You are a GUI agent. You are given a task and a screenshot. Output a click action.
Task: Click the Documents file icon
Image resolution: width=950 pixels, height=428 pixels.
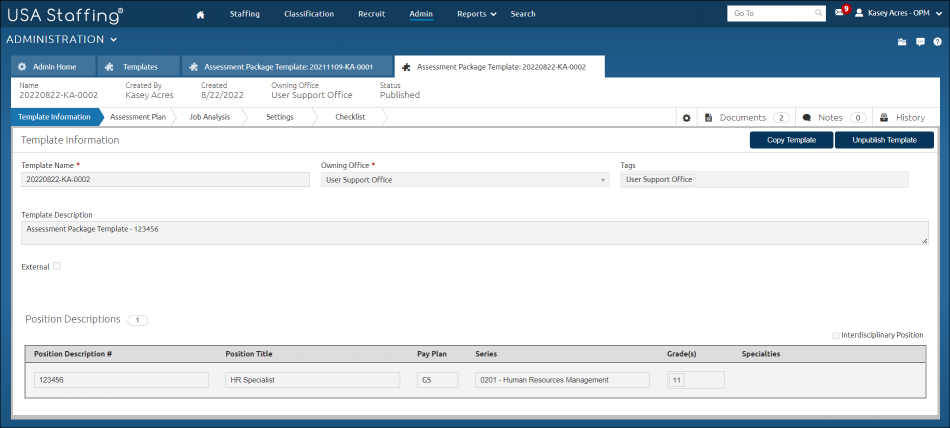(708, 118)
